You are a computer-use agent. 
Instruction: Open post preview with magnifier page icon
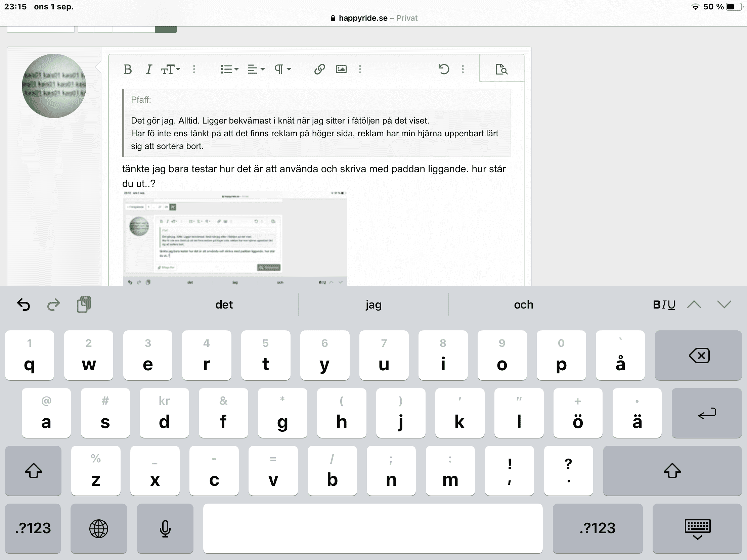(501, 69)
